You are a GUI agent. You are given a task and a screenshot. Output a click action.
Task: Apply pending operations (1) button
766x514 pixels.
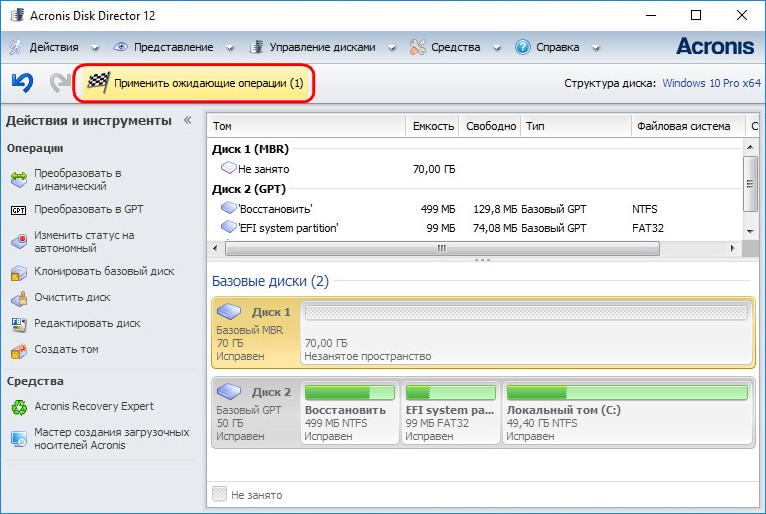coord(193,83)
